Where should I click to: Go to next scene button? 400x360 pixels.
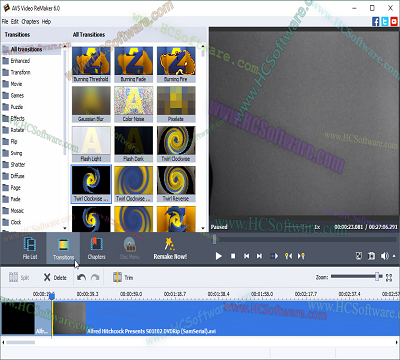tap(274, 256)
